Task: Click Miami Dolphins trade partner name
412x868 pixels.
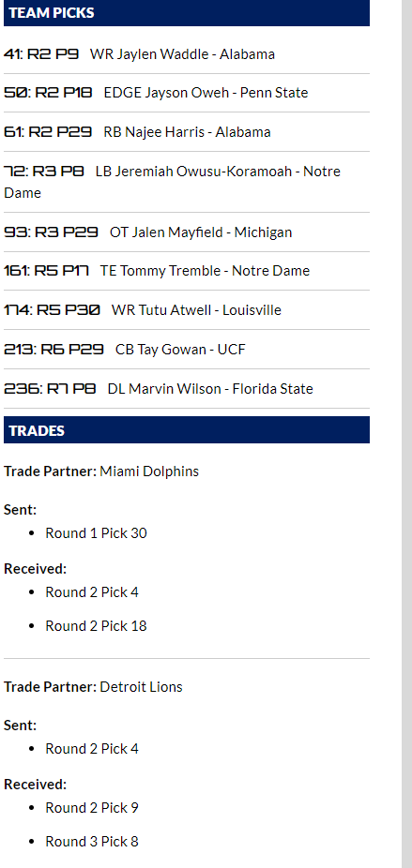Action: [149, 471]
